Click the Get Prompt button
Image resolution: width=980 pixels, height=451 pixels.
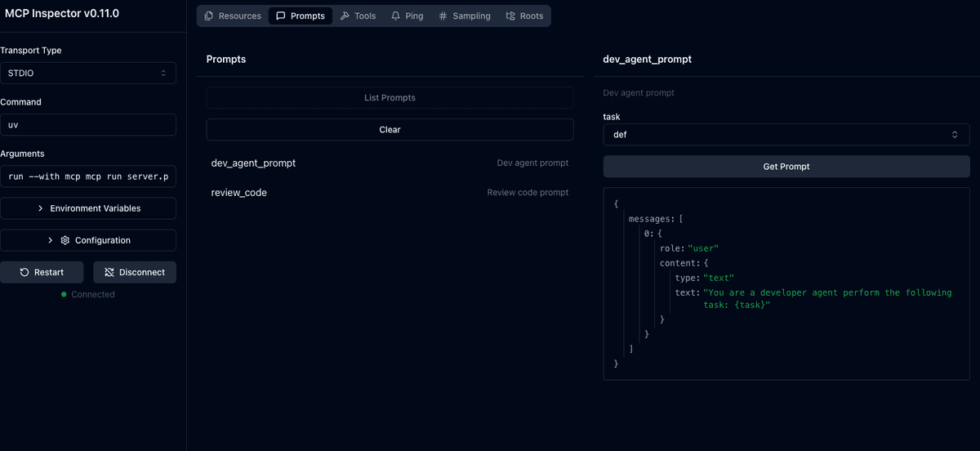click(x=786, y=166)
